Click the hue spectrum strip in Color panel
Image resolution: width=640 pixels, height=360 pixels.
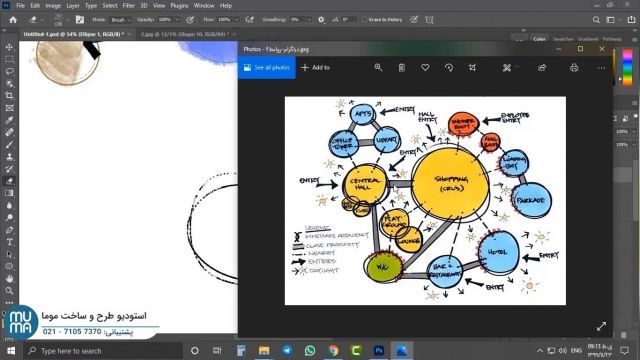(x=627, y=67)
